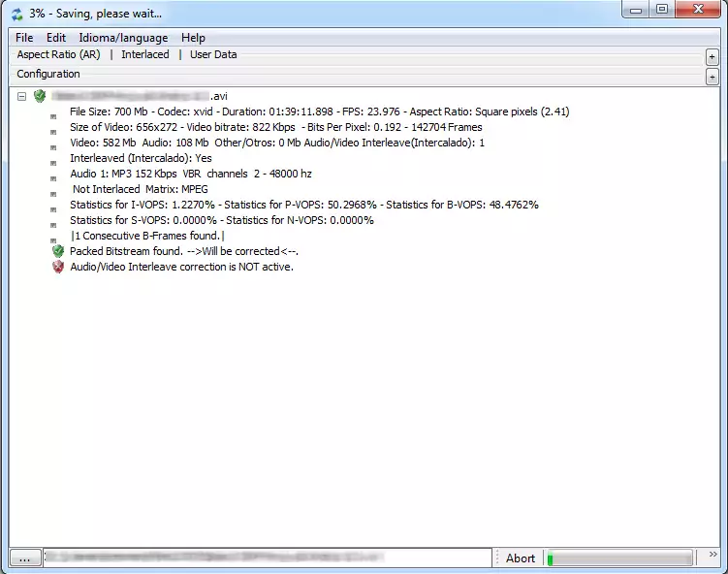Click the bullet icon beside the File Size line
Image resolution: width=728 pixels, height=574 pixels.
[x=53, y=113]
